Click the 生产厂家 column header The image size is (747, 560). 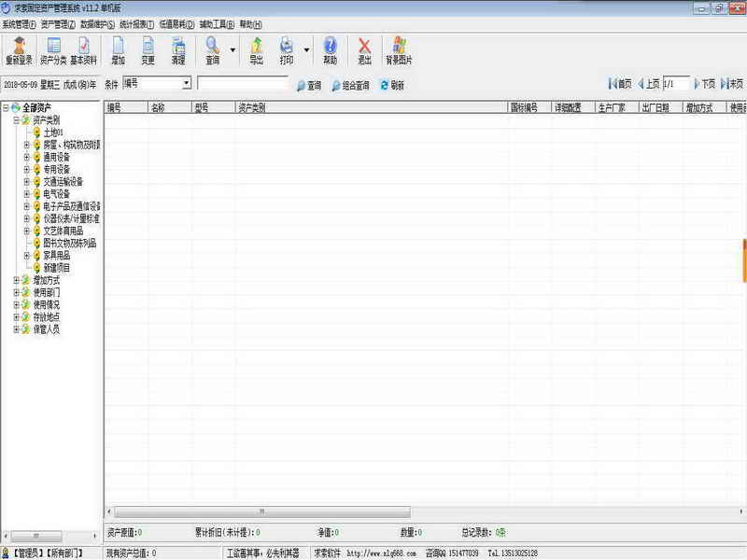tap(617, 107)
